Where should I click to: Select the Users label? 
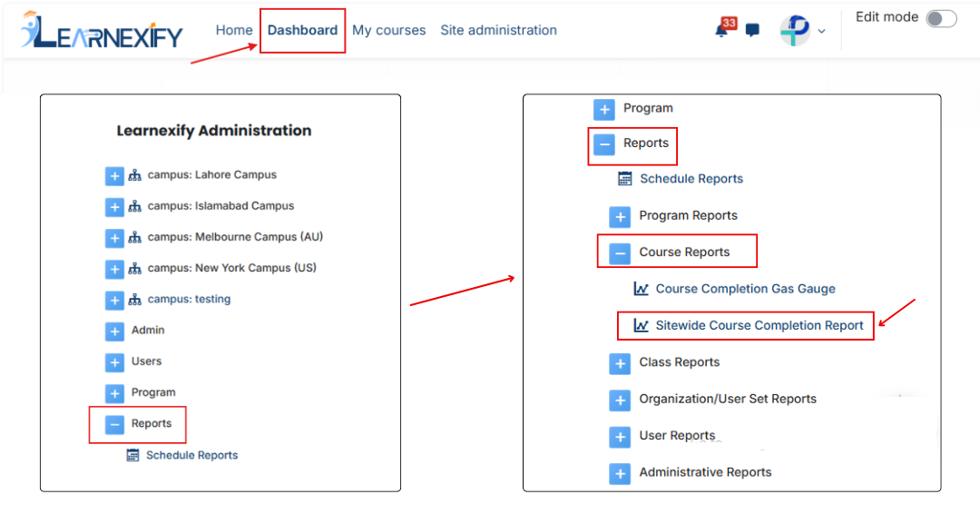click(146, 361)
